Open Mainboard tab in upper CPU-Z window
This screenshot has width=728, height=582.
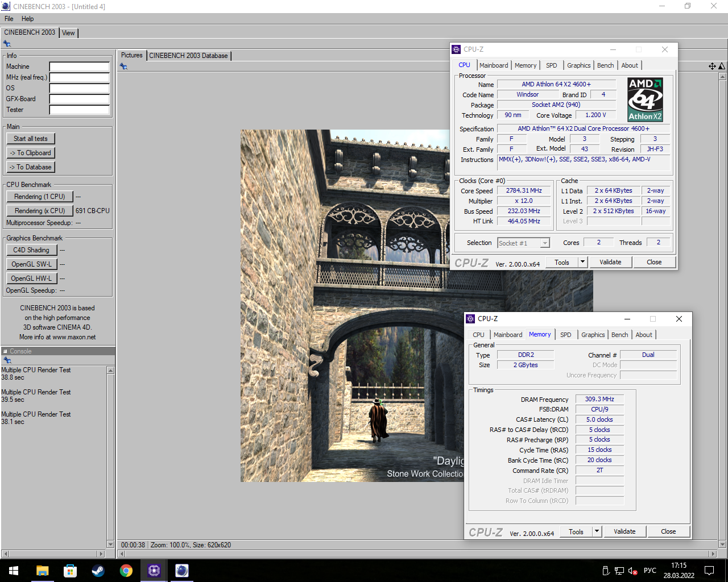point(494,65)
